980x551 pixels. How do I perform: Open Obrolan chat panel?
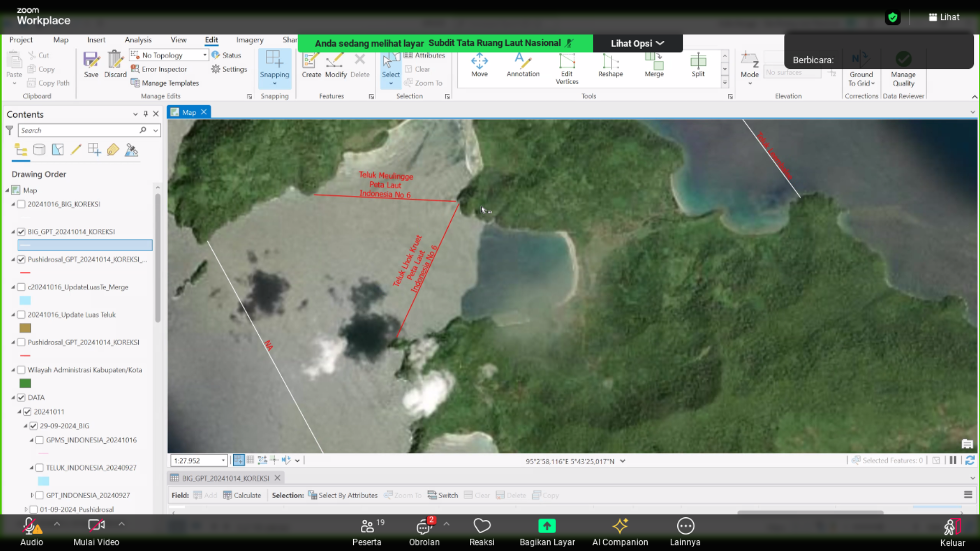point(424,532)
